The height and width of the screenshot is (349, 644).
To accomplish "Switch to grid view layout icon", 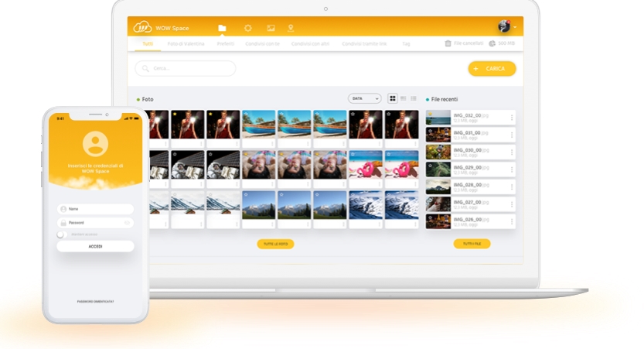I will pos(393,98).
